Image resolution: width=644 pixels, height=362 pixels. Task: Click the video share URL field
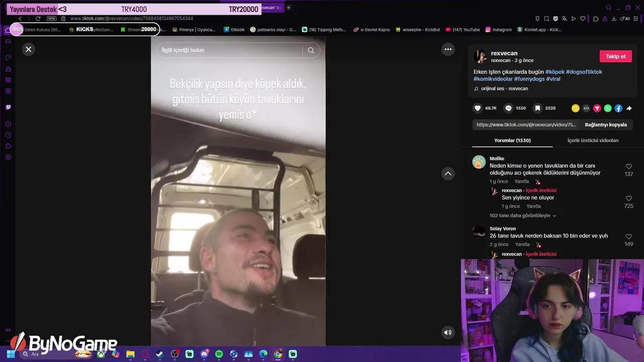click(x=526, y=125)
